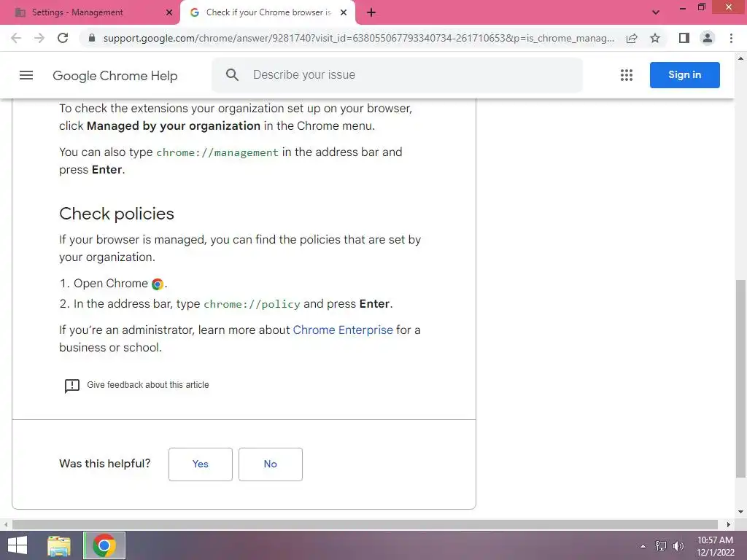The image size is (747, 560).
Task: Click No for Was this helpful
Action: pos(271,464)
